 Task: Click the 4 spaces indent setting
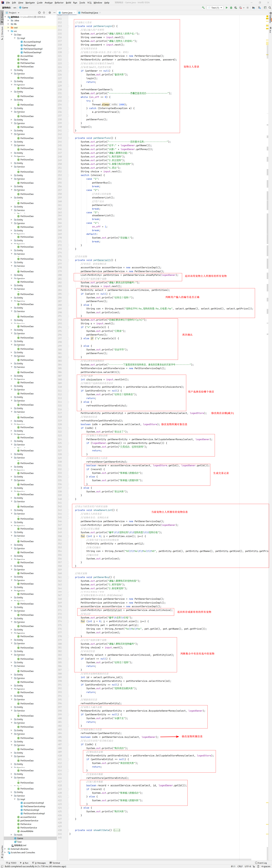click(266, 866)
